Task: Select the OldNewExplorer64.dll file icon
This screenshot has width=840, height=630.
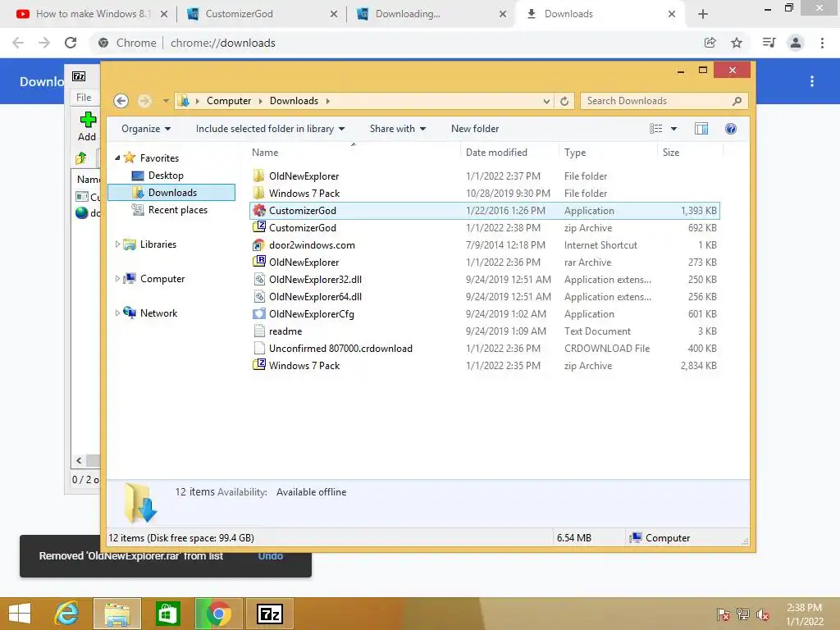Action: point(259,296)
